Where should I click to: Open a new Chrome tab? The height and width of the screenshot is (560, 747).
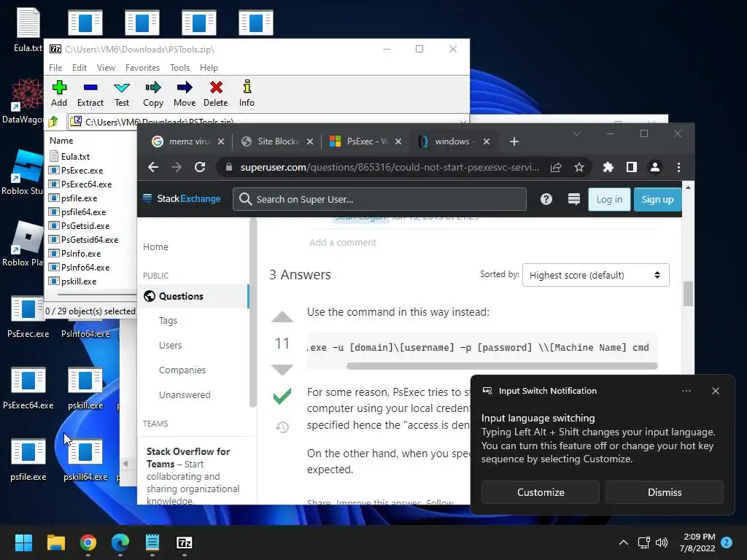pyautogui.click(x=514, y=141)
